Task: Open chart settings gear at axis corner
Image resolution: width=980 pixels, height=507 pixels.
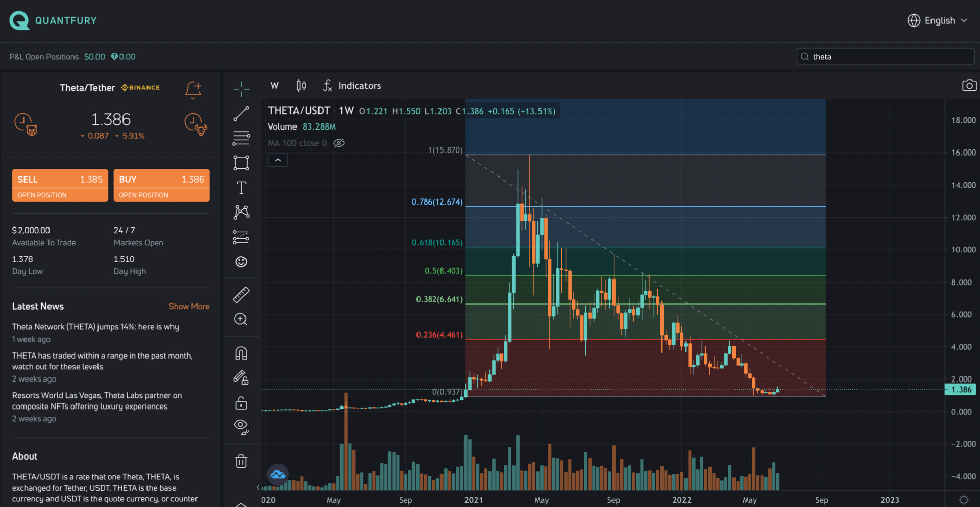Action: coord(963,500)
